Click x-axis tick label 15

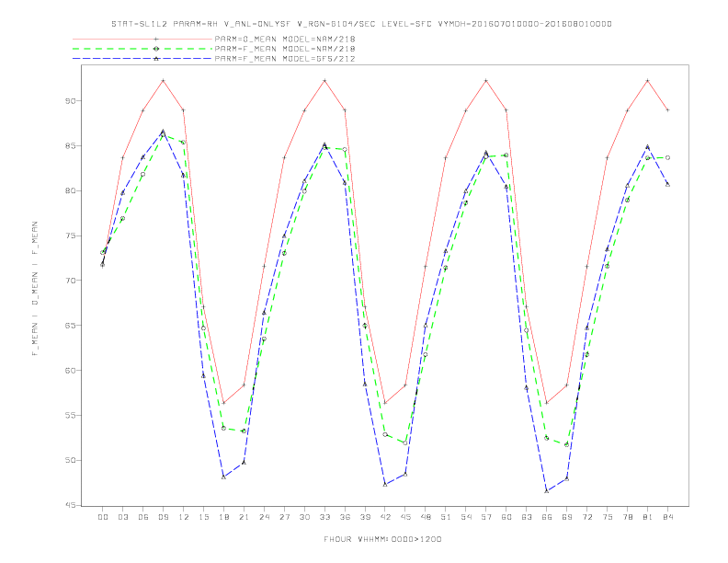coord(203,517)
